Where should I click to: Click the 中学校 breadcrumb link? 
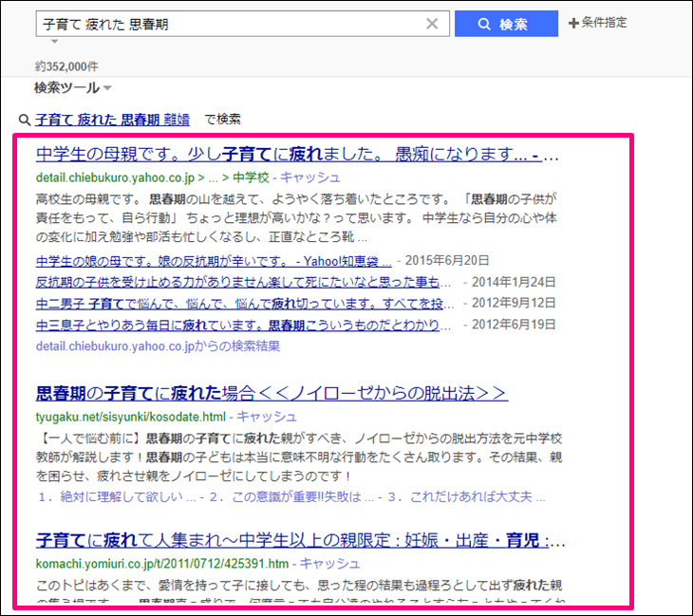click(251, 177)
